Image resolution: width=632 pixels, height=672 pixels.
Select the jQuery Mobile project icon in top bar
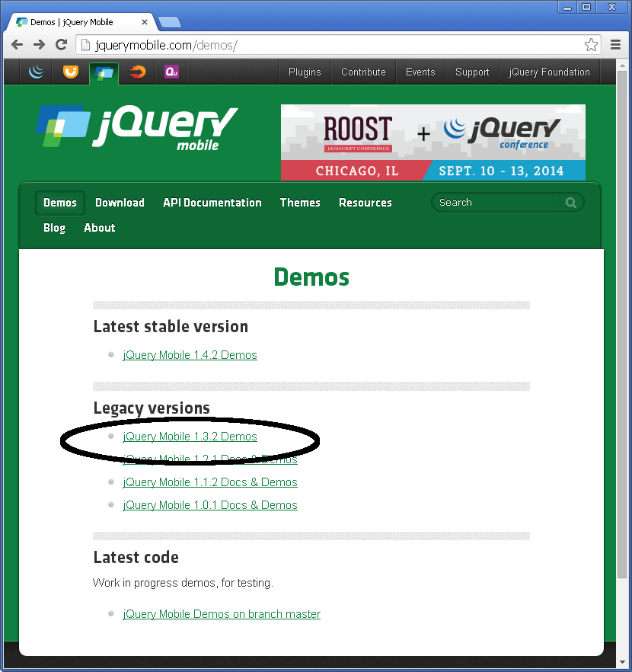[x=104, y=73]
